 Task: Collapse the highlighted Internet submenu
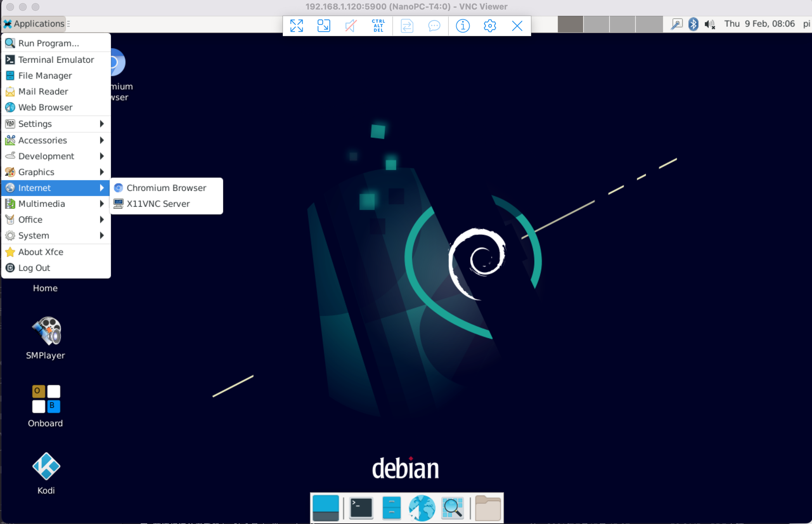tap(56, 188)
